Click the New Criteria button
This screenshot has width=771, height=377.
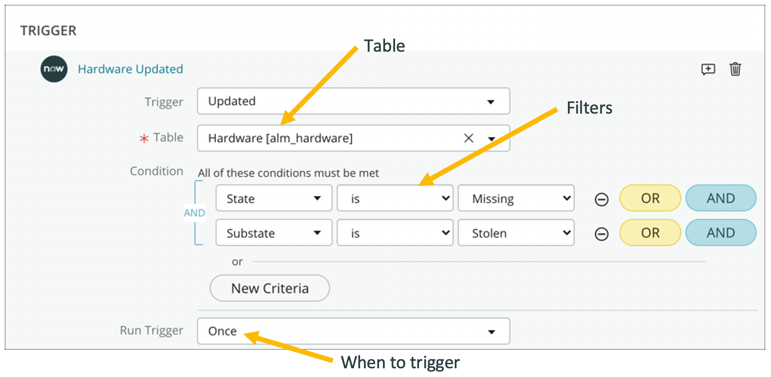click(270, 288)
